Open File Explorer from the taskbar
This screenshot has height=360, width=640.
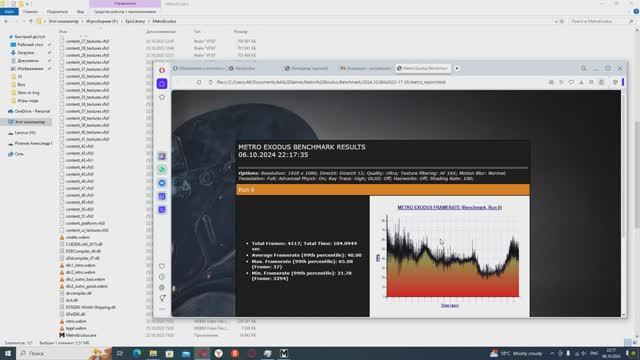(x=153, y=353)
